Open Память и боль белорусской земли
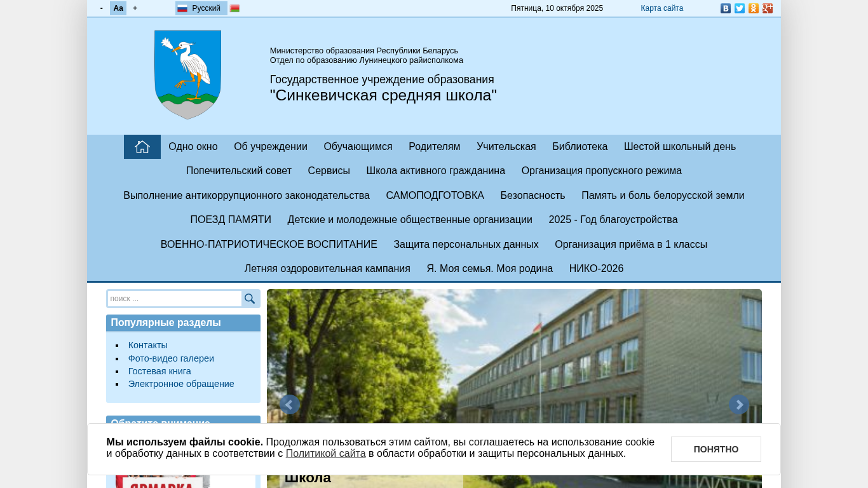 [x=663, y=196]
